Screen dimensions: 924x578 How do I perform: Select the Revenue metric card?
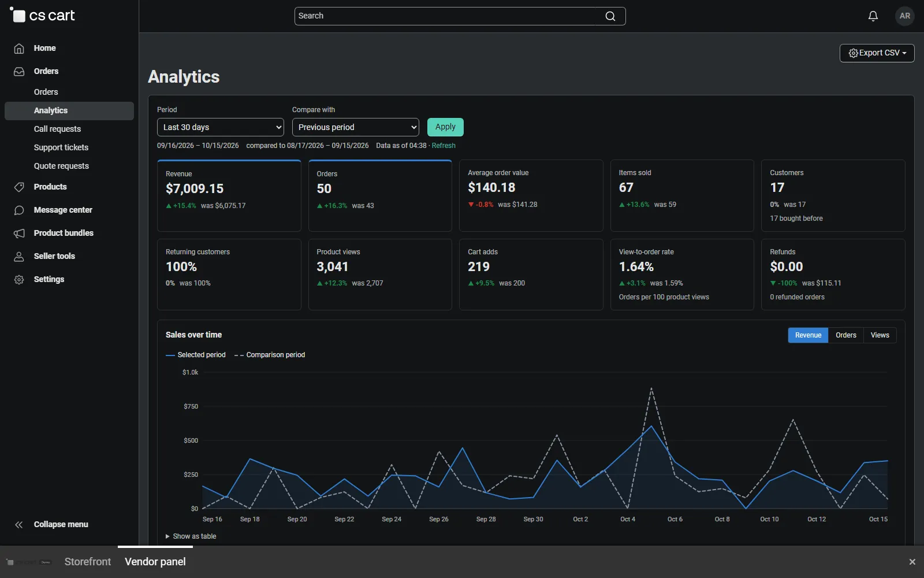(229, 195)
